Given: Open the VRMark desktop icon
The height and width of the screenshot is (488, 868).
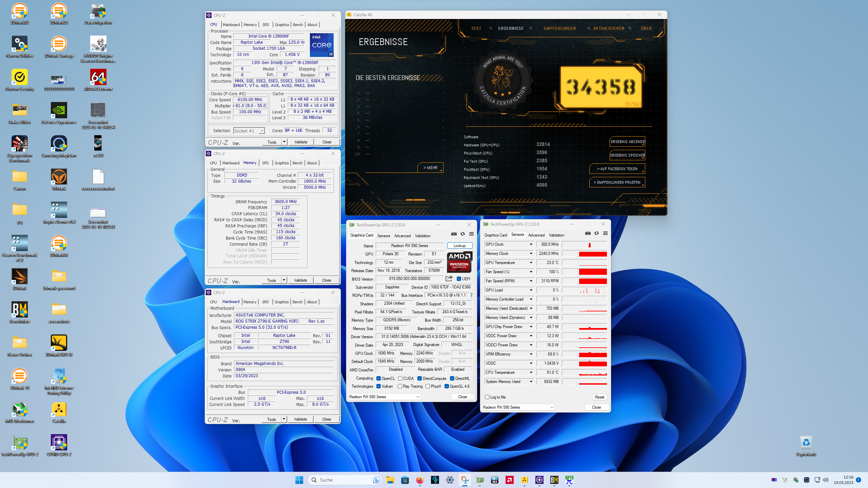Looking at the screenshot, I should (x=59, y=180).
